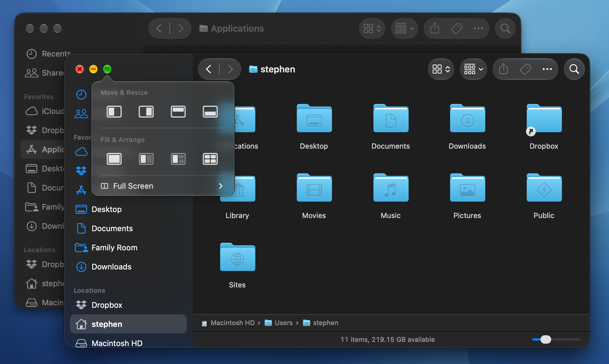Viewport: 609px width, 364px height.
Task: Click the green zoom button of stephen window
Action: 107,69
